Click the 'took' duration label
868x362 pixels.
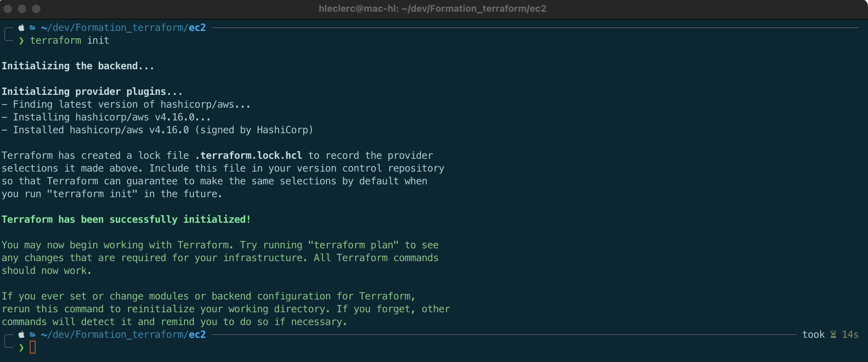pos(813,335)
